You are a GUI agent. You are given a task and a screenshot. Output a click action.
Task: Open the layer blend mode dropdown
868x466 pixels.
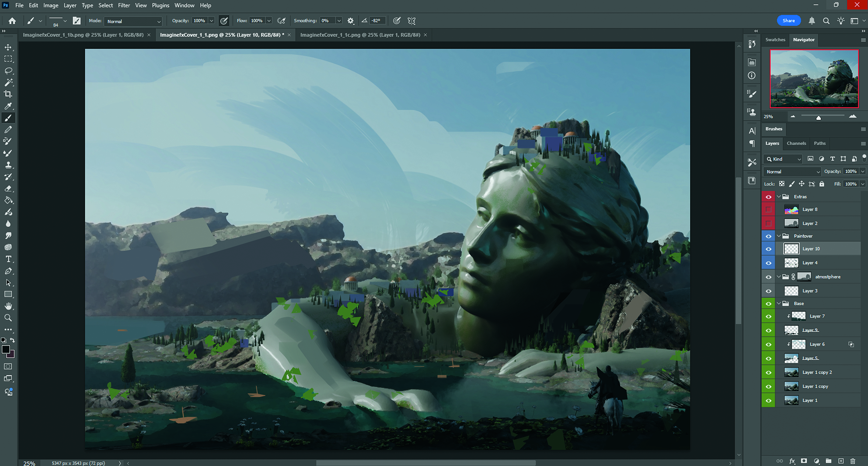[791, 171]
